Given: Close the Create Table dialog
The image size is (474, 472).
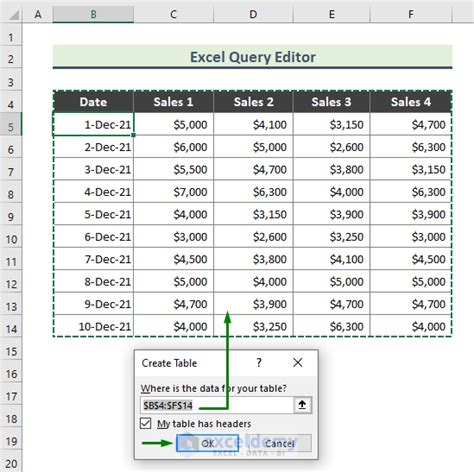Looking at the screenshot, I should pyautogui.click(x=298, y=363).
